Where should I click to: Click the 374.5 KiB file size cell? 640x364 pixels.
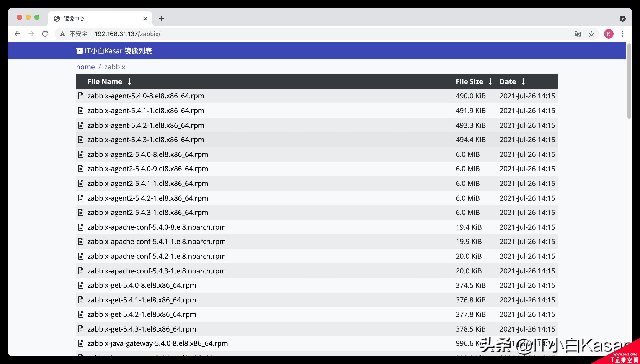tap(470, 286)
